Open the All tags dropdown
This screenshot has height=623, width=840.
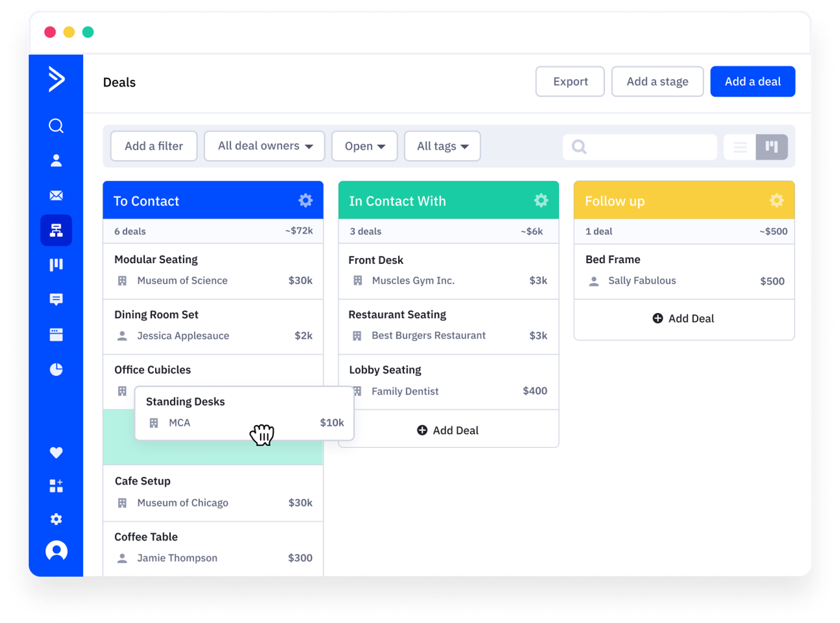tap(442, 146)
